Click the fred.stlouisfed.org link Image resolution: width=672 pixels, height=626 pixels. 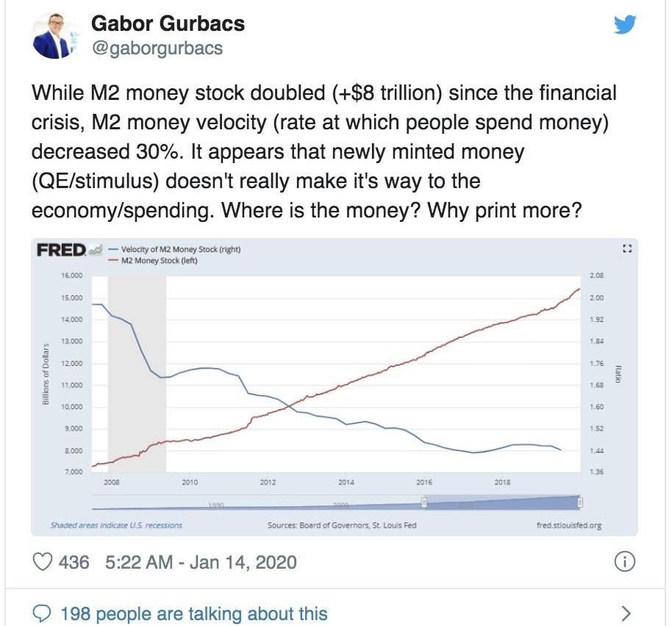(x=569, y=525)
